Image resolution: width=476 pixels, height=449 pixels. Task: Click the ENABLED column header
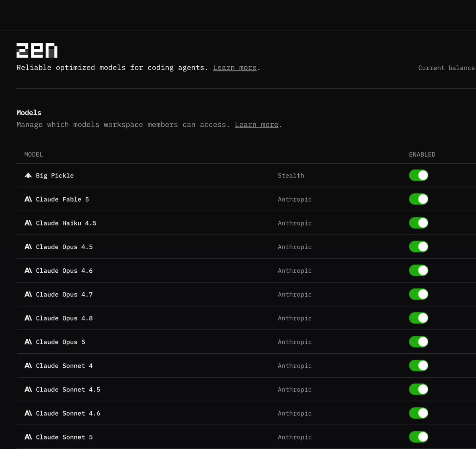click(422, 154)
